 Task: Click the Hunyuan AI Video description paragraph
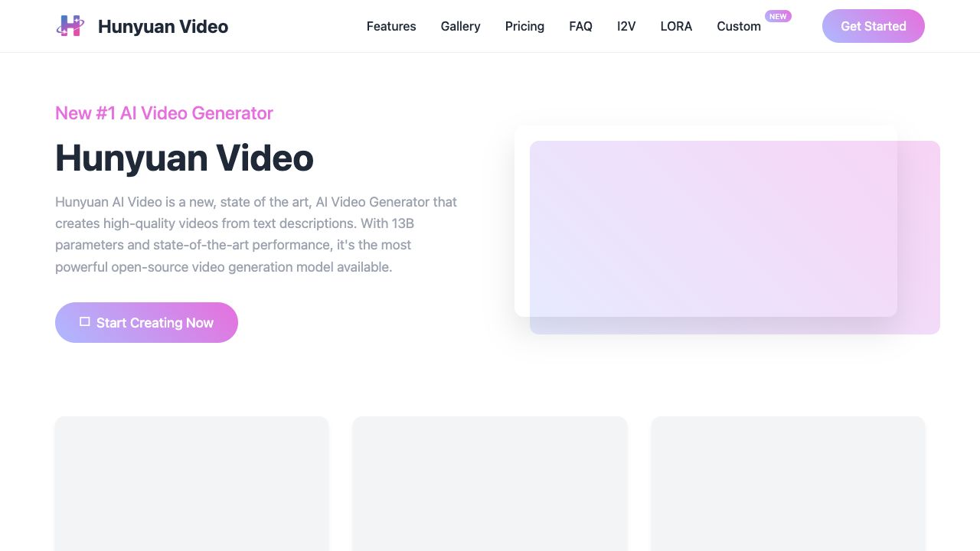point(256,234)
